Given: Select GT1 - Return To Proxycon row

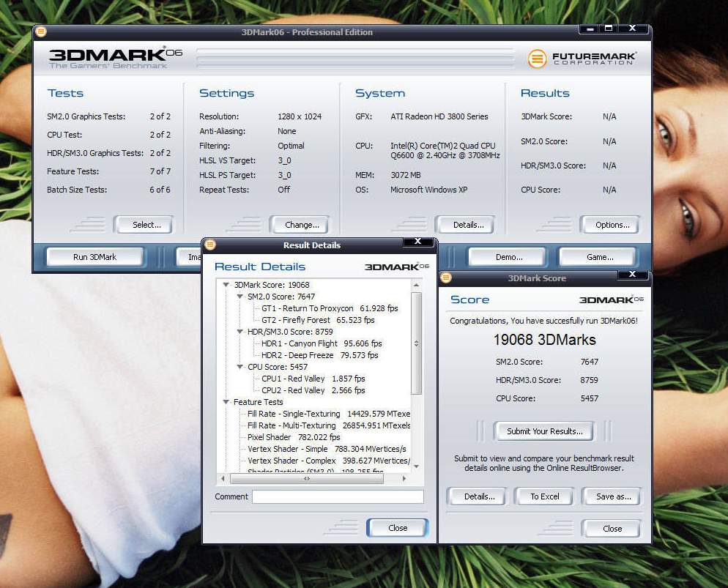Looking at the screenshot, I should [330, 308].
